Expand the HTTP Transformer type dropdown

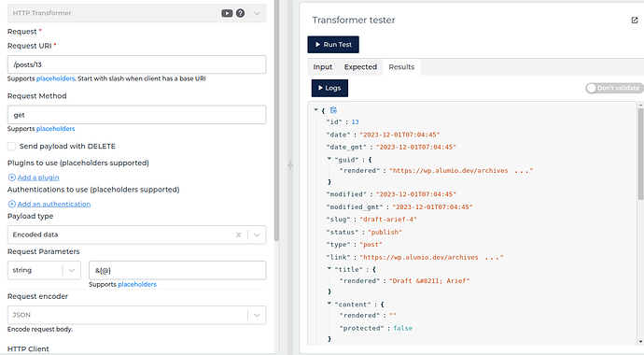257,13
